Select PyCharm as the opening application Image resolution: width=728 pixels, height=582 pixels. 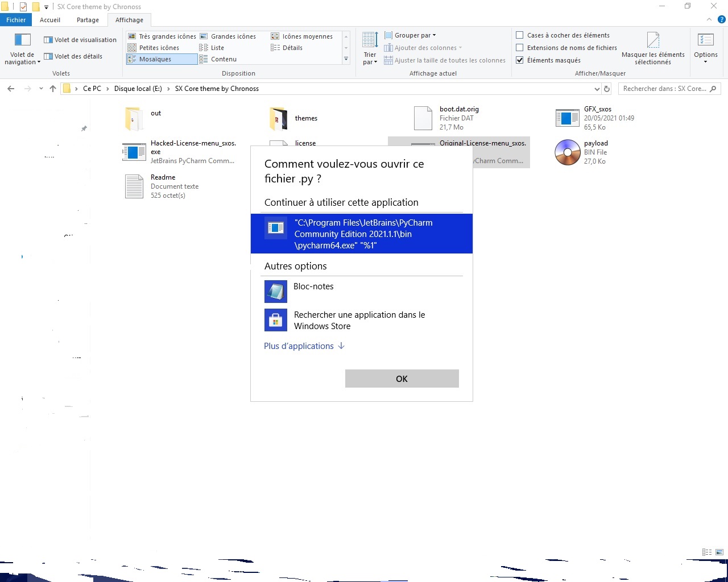point(362,234)
